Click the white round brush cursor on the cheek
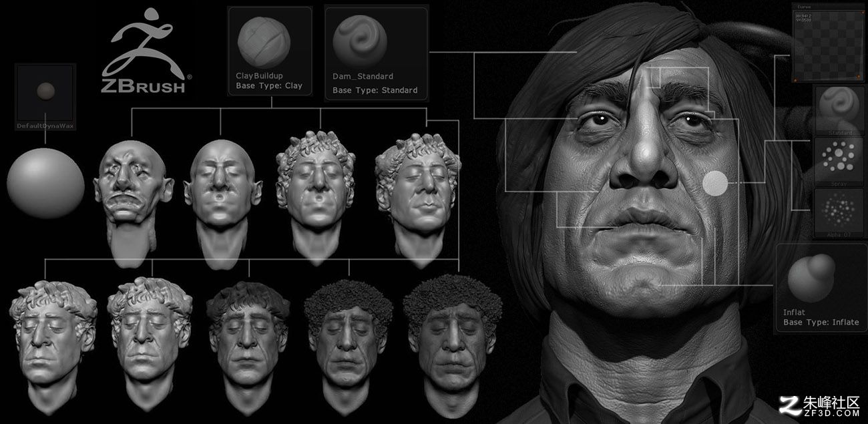 [715, 183]
